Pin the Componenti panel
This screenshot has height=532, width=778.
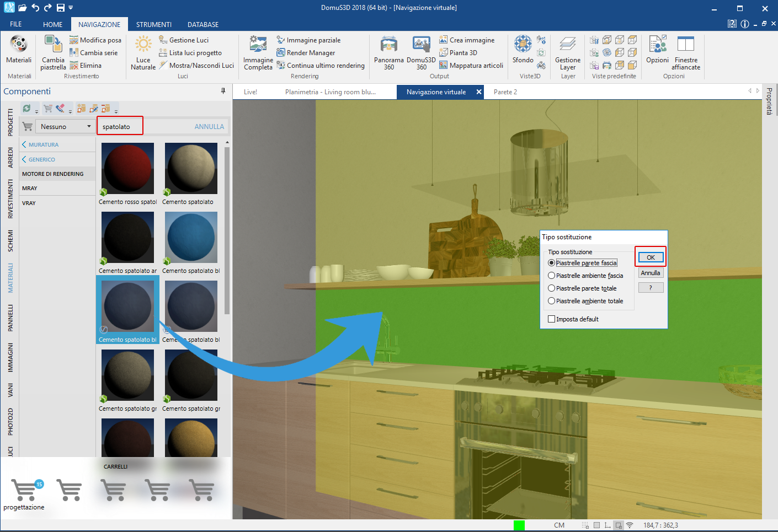[223, 92]
